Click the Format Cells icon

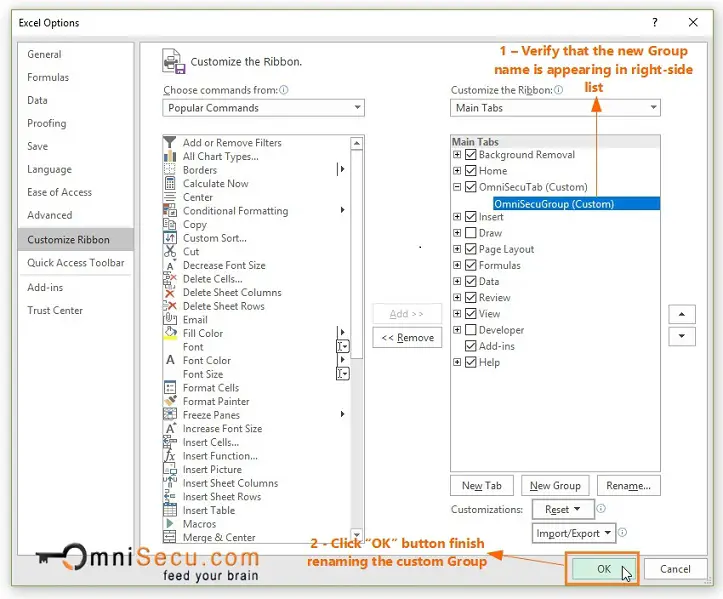coord(170,387)
